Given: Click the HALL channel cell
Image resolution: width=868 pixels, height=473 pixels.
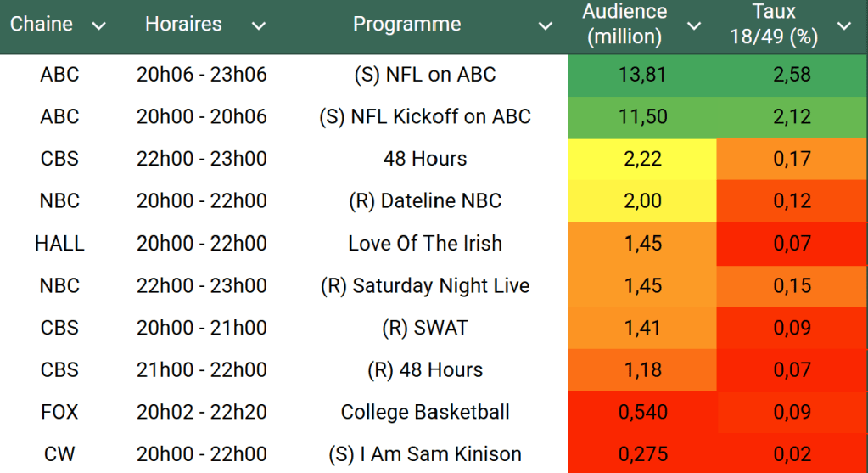Looking at the screenshot, I should 59,244.
